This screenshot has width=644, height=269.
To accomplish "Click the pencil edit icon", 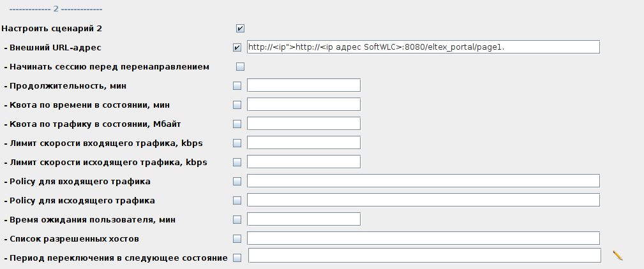I will point(617,256).
